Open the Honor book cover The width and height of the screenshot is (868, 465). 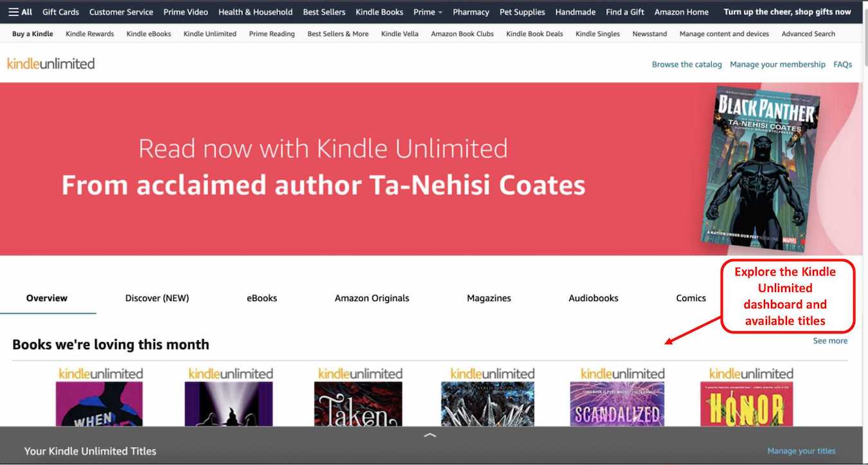point(746,404)
